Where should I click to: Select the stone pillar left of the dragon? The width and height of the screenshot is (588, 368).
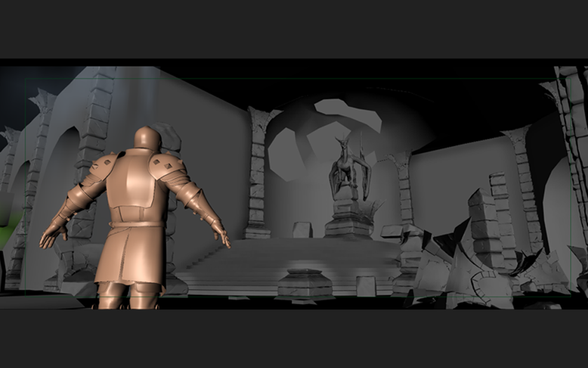point(258,175)
